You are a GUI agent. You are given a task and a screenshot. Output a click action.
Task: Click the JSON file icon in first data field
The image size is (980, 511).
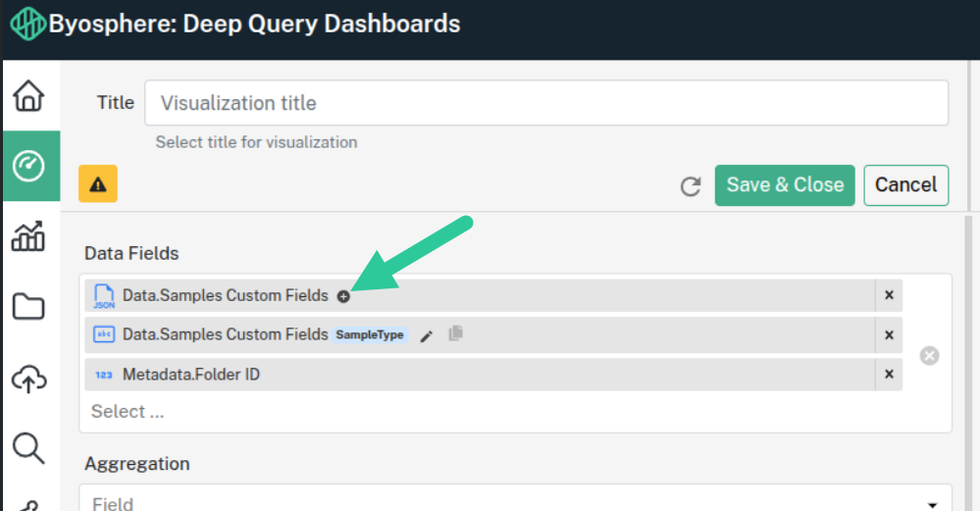point(104,296)
